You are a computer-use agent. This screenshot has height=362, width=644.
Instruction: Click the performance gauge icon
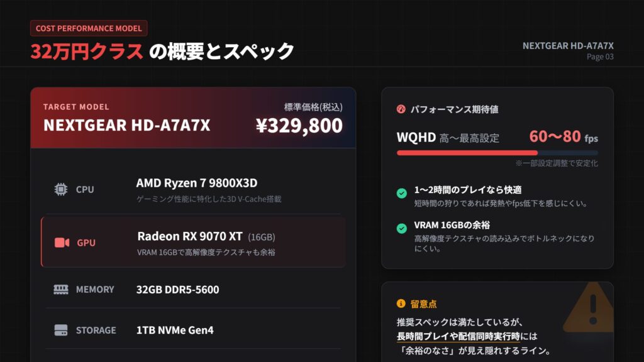point(401,109)
